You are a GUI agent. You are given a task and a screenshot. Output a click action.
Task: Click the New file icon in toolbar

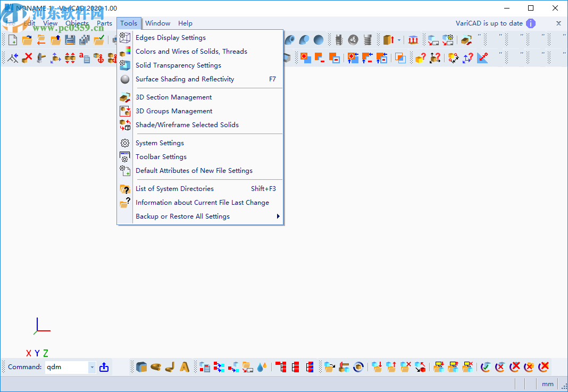pyautogui.click(x=13, y=40)
